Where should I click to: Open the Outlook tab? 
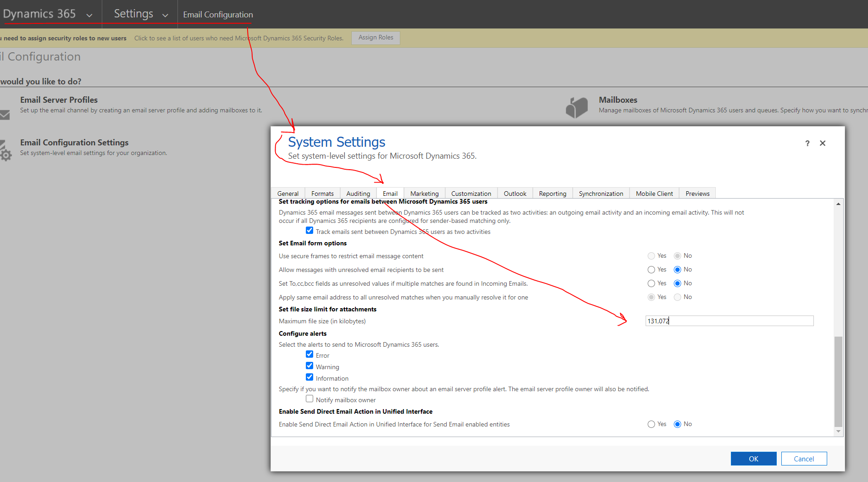point(515,194)
